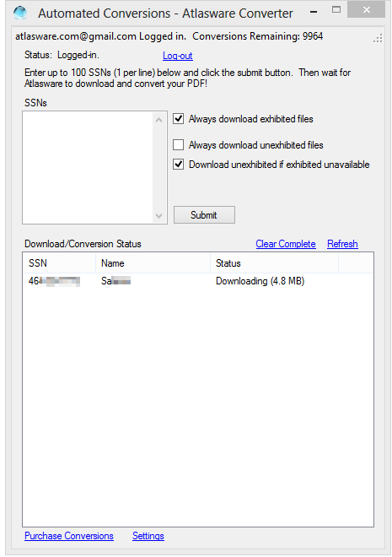Click the resize grip dots in status strip
The width and height of the screenshot is (392, 557).
tap(379, 38)
